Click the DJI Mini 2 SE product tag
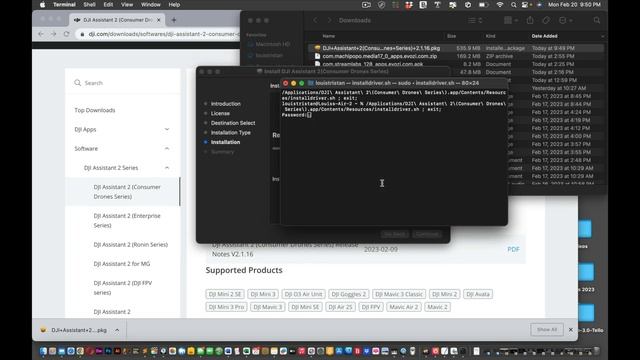 point(225,294)
